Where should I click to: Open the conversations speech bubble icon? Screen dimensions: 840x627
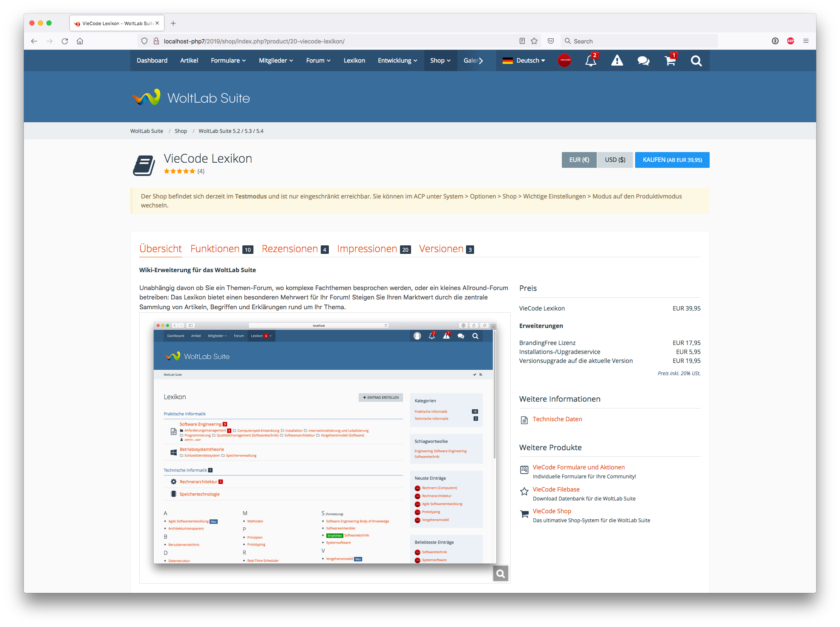(643, 61)
